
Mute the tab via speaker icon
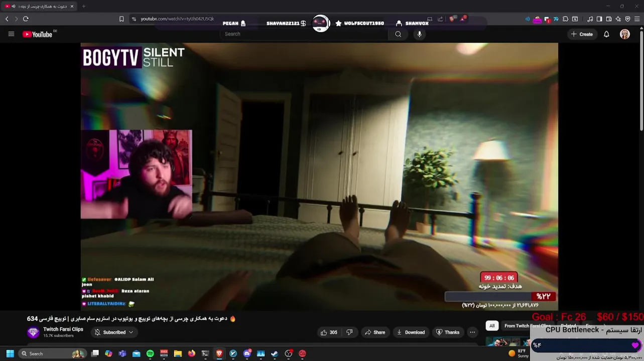click(x=13, y=6)
